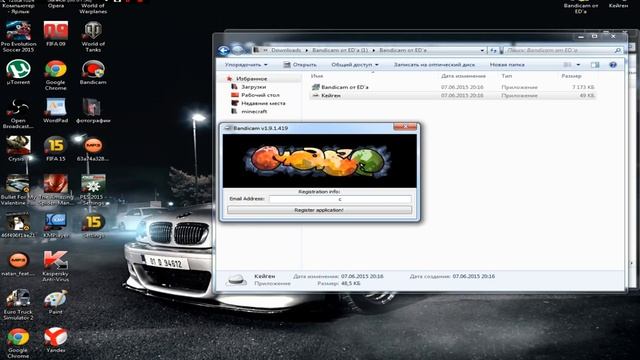Collapse the Избранное group in sidebar
This screenshot has width=640, height=360.
(x=251, y=78)
